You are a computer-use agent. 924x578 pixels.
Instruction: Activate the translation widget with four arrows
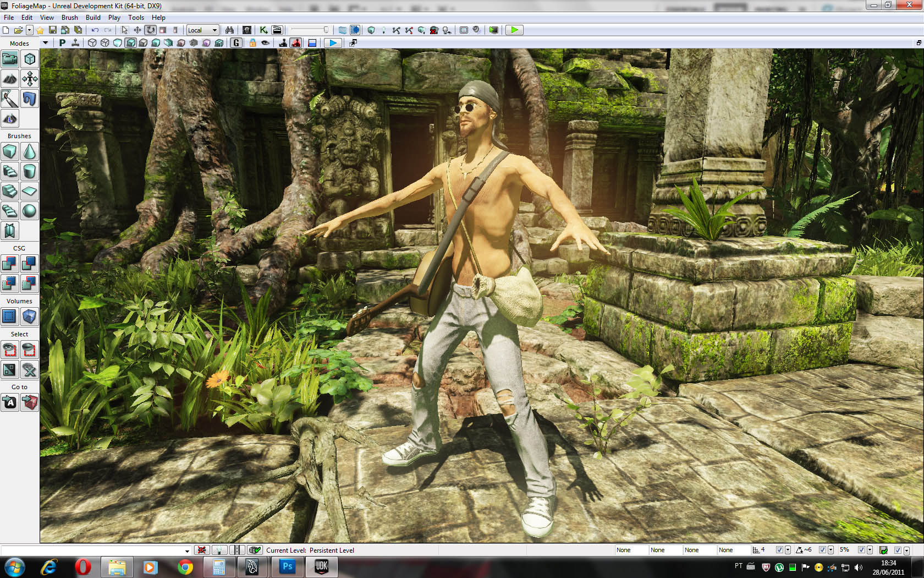click(x=137, y=30)
